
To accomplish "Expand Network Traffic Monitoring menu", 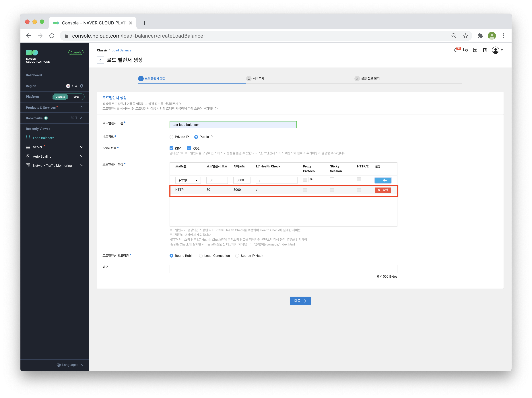I will tap(81, 166).
